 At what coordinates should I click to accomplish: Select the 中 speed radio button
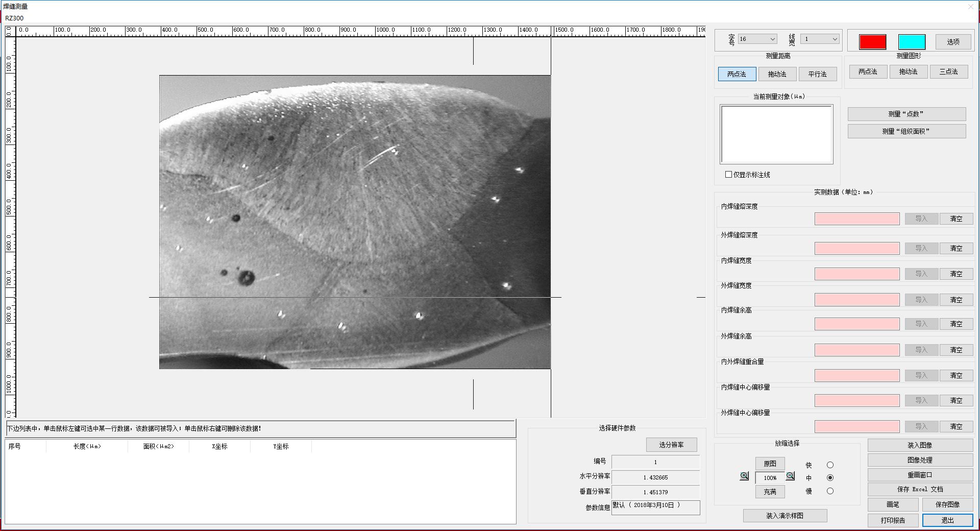830,478
